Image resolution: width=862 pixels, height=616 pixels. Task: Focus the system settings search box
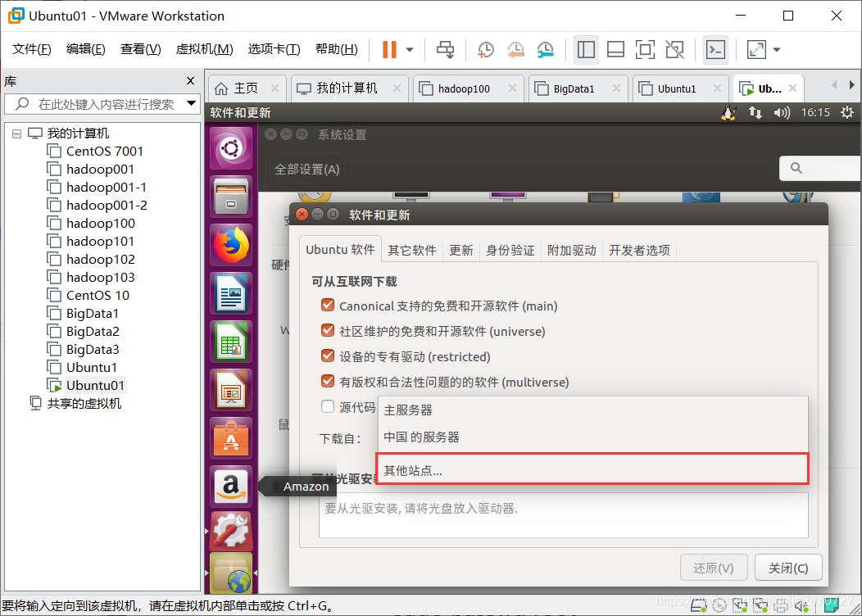[x=820, y=168]
